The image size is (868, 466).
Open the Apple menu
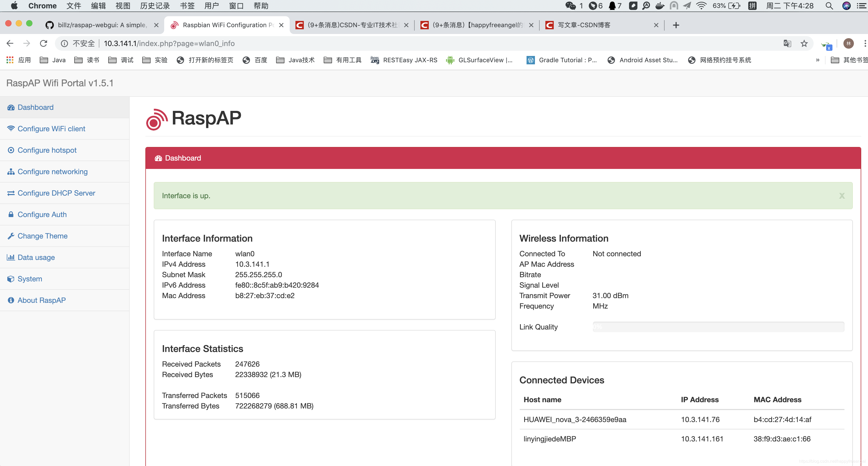pos(14,6)
